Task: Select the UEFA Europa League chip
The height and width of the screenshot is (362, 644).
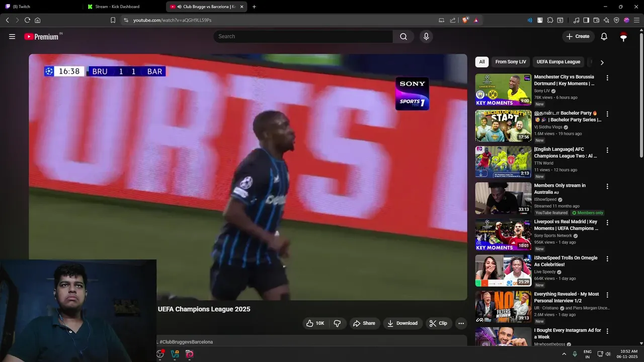Action: [558, 62]
